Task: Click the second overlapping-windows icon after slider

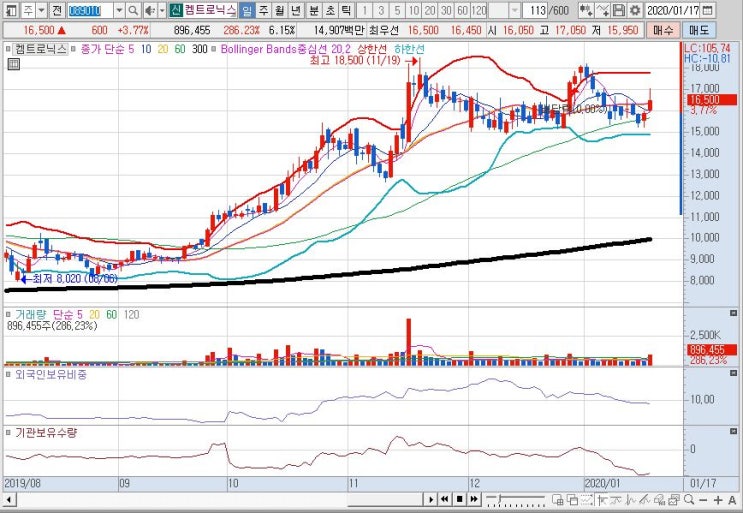Action: [572, 499]
